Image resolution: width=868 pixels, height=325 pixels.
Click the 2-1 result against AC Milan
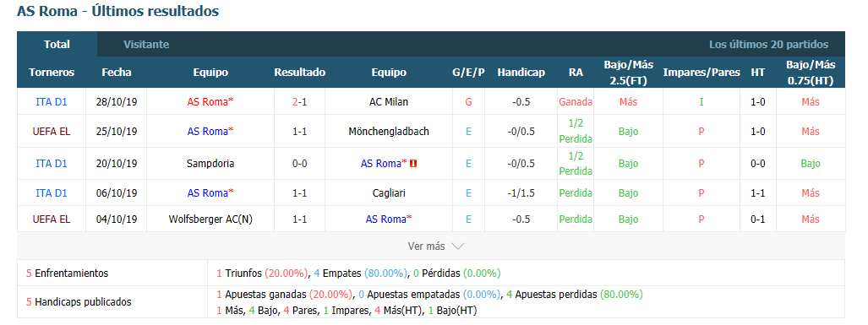tap(299, 101)
